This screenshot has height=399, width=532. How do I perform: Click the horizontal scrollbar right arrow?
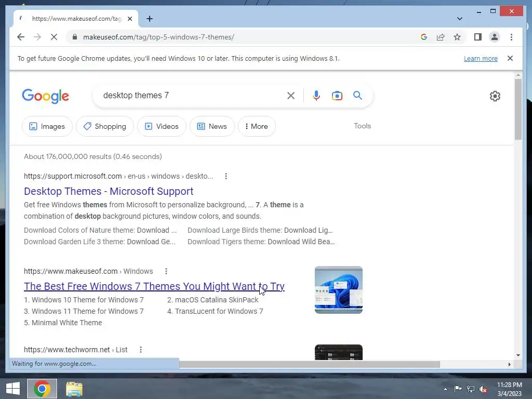point(509,364)
